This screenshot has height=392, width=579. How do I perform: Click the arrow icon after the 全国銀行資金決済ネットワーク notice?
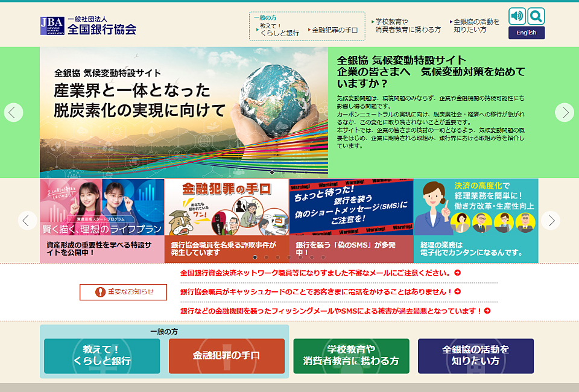click(458, 273)
